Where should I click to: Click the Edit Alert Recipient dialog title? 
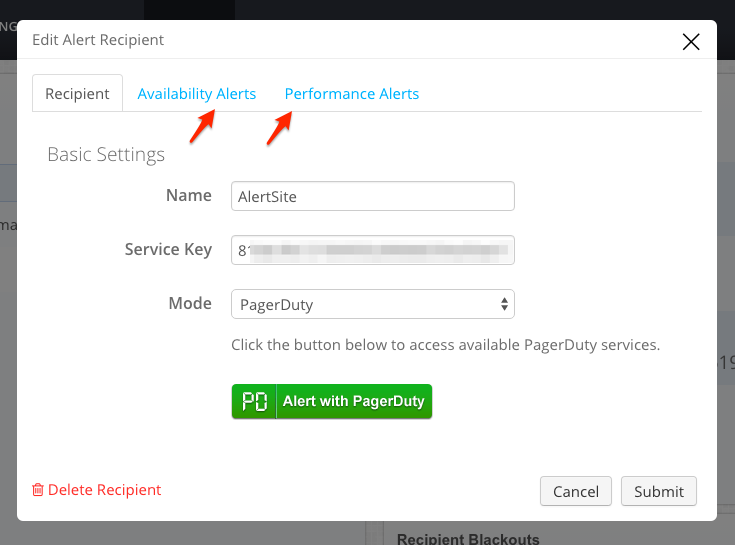(x=98, y=40)
